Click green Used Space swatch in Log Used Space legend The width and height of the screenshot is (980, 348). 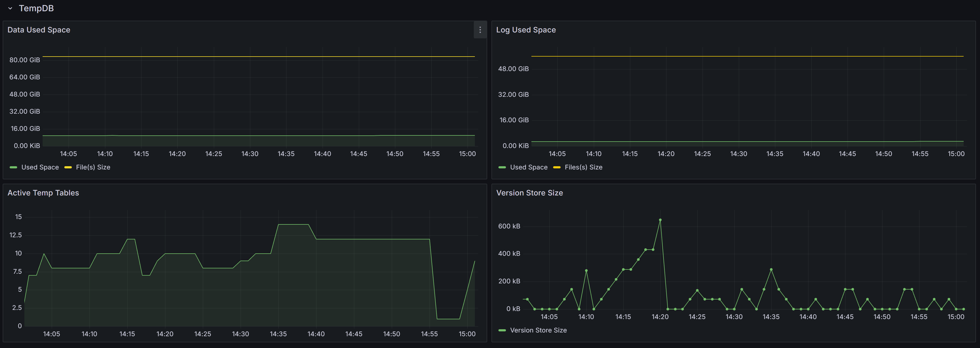502,167
